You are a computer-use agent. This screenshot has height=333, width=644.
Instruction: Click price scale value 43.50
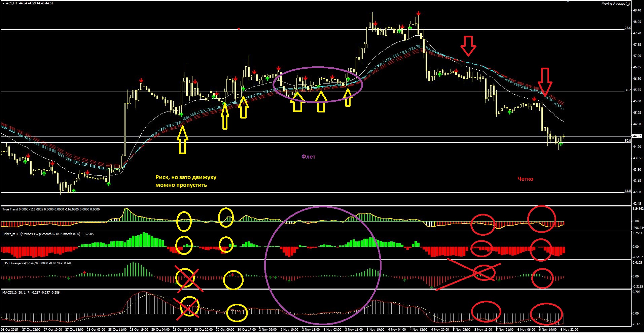coord(637,170)
